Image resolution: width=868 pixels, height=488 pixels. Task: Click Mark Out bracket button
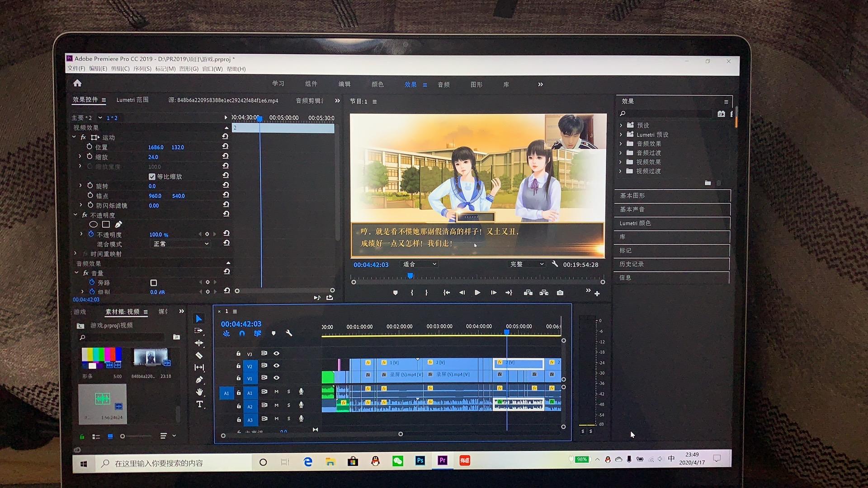pyautogui.click(x=426, y=293)
